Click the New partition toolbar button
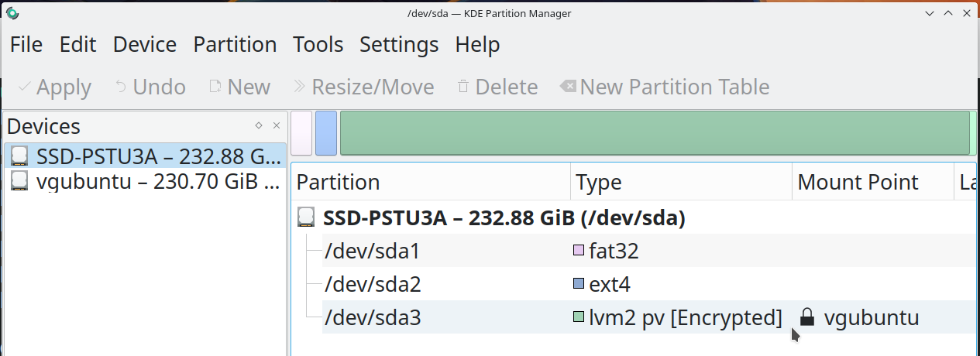 point(239,87)
